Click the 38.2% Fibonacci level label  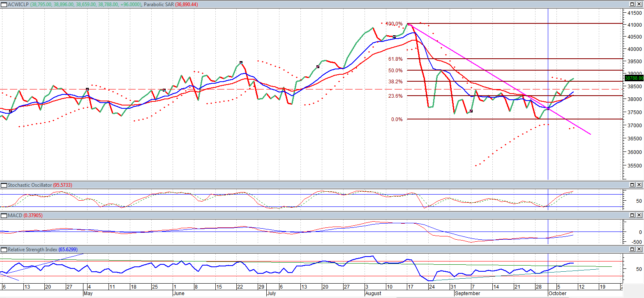(396, 82)
